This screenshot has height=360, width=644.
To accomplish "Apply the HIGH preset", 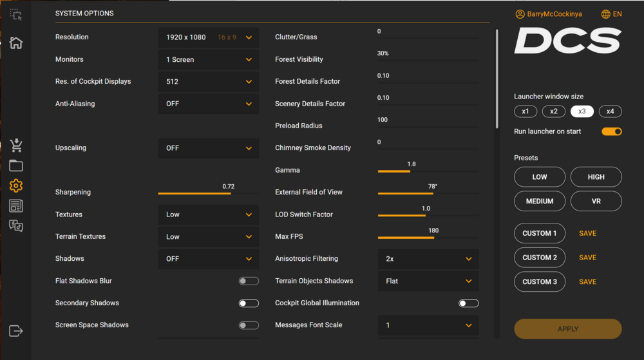I will point(596,177).
